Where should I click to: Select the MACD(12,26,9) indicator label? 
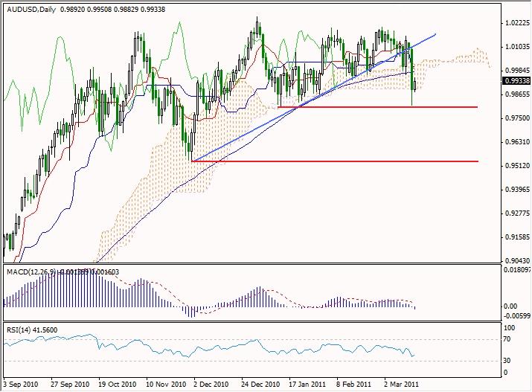[31, 271]
